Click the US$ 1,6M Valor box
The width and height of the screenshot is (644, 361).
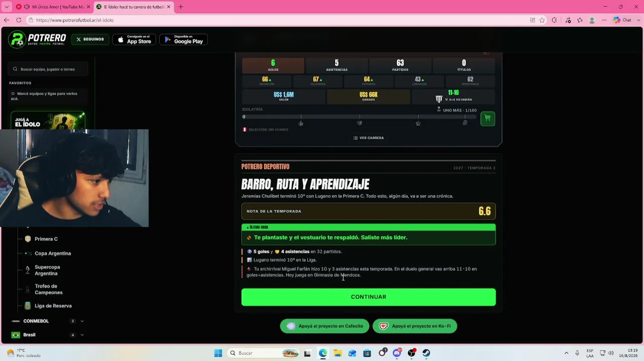[284, 96]
